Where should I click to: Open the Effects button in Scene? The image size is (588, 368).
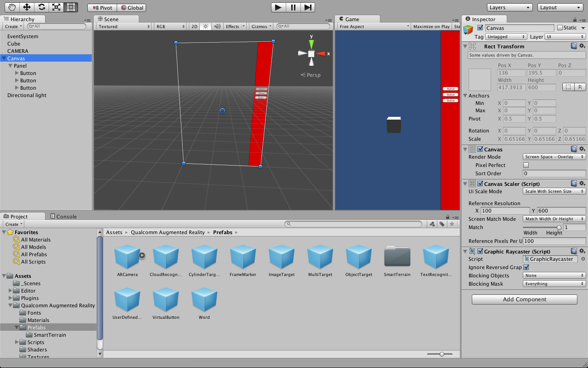click(235, 27)
